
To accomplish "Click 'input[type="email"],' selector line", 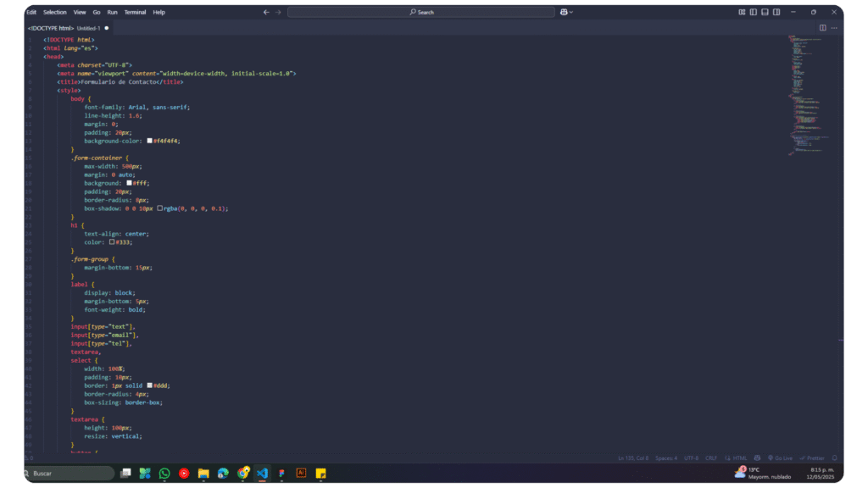I will tap(104, 335).
